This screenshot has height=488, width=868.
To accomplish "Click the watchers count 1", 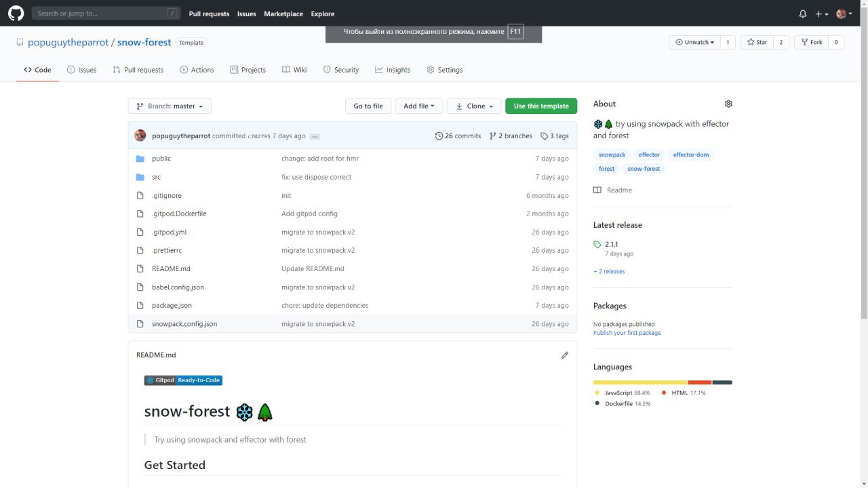I will pyautogui.click(x=728, y=42).
